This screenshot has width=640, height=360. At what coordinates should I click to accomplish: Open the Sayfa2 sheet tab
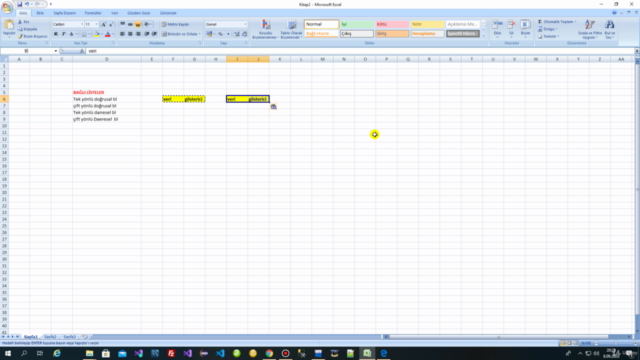pyautogui.click(x=50, y=337)
